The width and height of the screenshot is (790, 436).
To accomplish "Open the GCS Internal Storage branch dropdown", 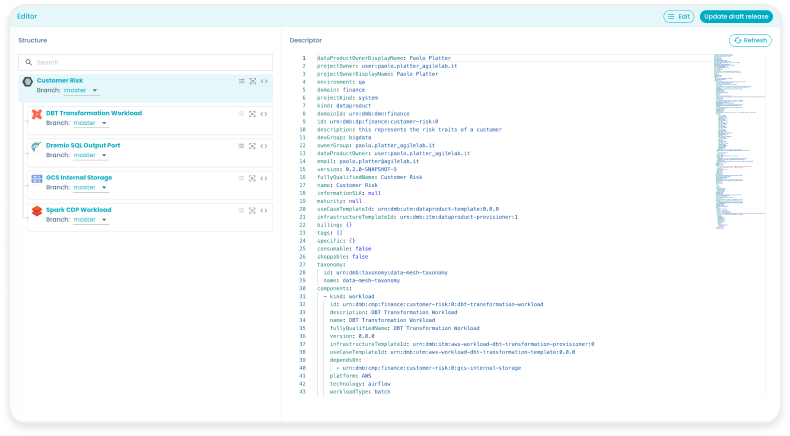I will tap(91, 187).
